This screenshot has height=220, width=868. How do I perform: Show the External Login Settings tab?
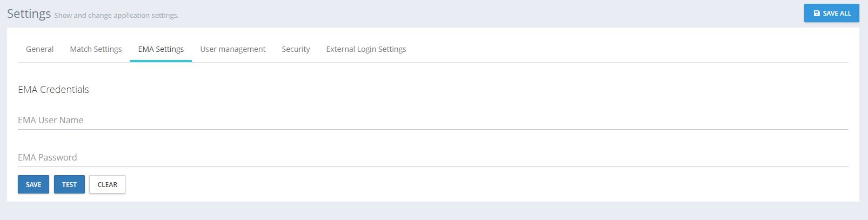click(x=366, y=49)
